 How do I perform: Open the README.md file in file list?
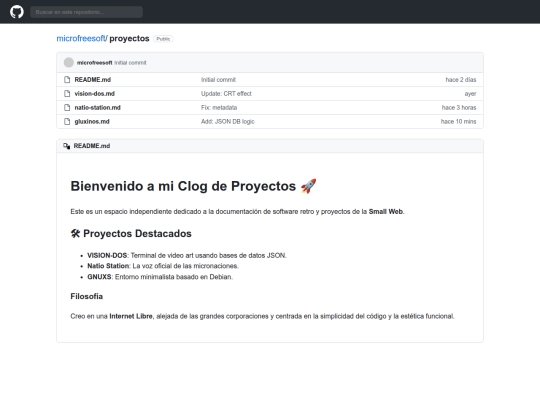[x=93, y=80]
